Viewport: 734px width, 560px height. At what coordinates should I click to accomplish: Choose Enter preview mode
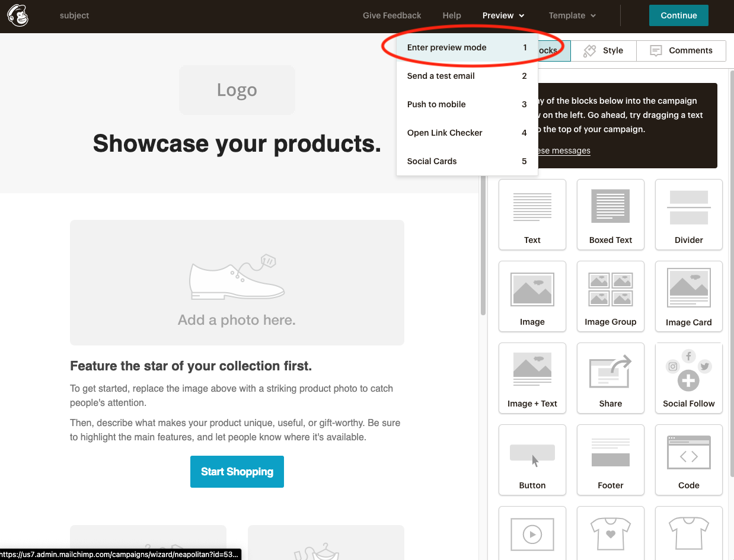pos(467,47)
